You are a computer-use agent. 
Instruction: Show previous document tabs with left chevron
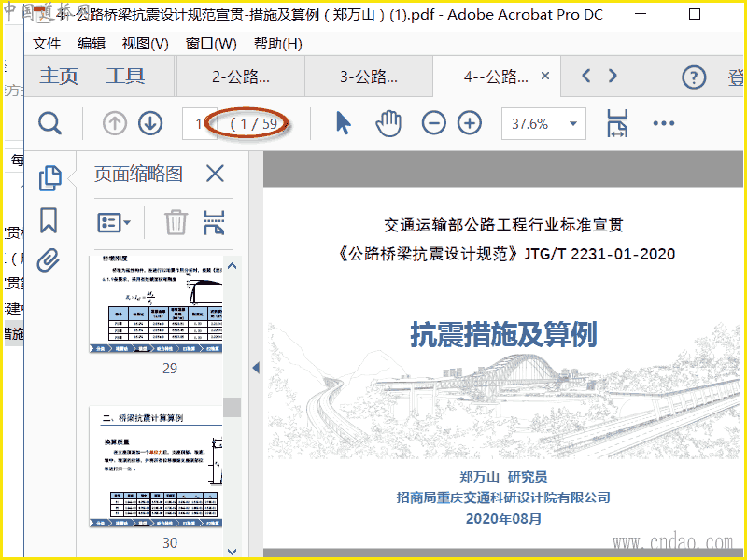586,76
